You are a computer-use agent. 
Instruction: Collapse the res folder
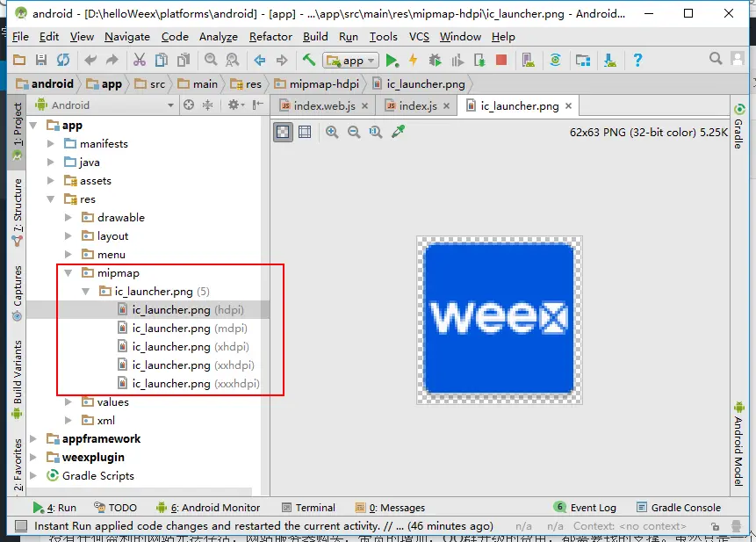pyautogui.click(x=51, y=199)
